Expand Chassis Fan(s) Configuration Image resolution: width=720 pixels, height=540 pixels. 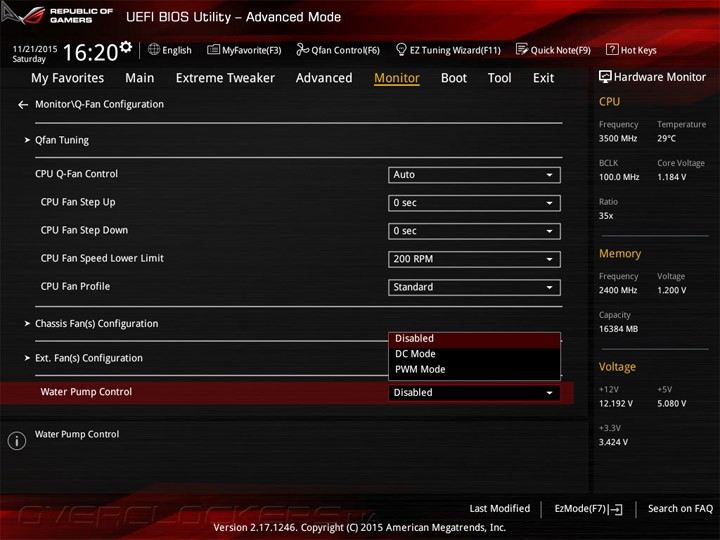(96, 324)
